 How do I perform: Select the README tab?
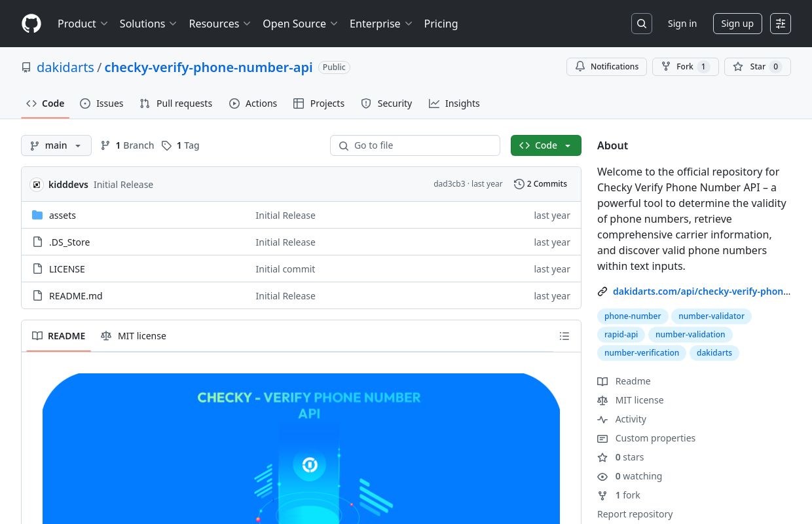(59, 336)
